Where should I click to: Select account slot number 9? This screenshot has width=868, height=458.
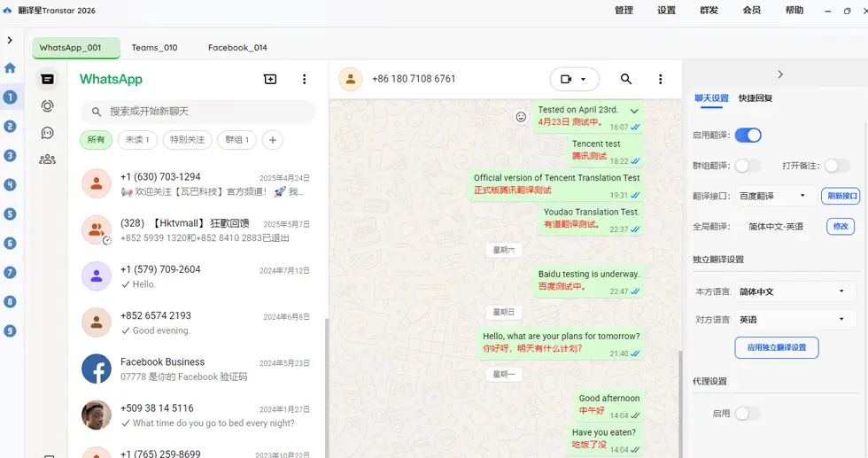click(10, 331)
